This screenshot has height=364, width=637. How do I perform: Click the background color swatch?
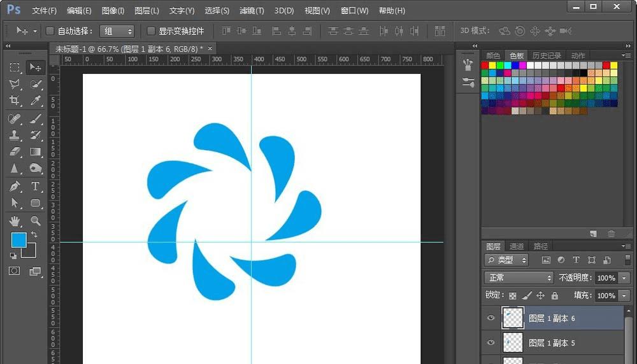point(31,253)
